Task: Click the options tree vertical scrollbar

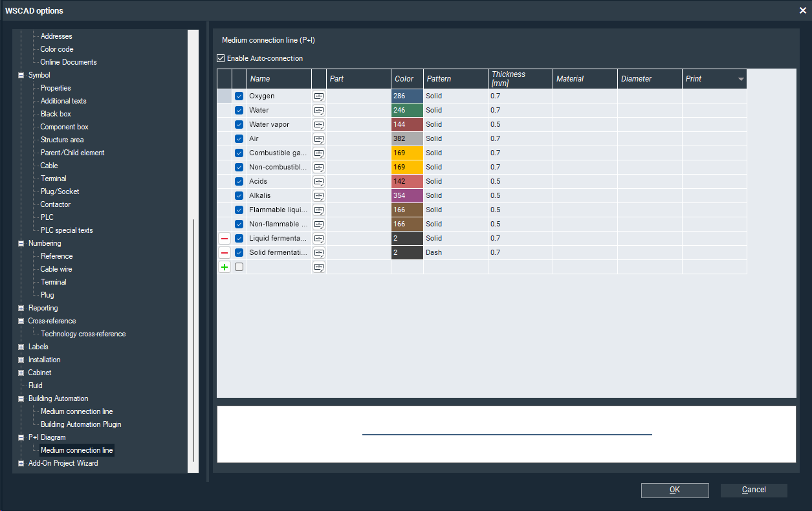Action: coord(193,340)
